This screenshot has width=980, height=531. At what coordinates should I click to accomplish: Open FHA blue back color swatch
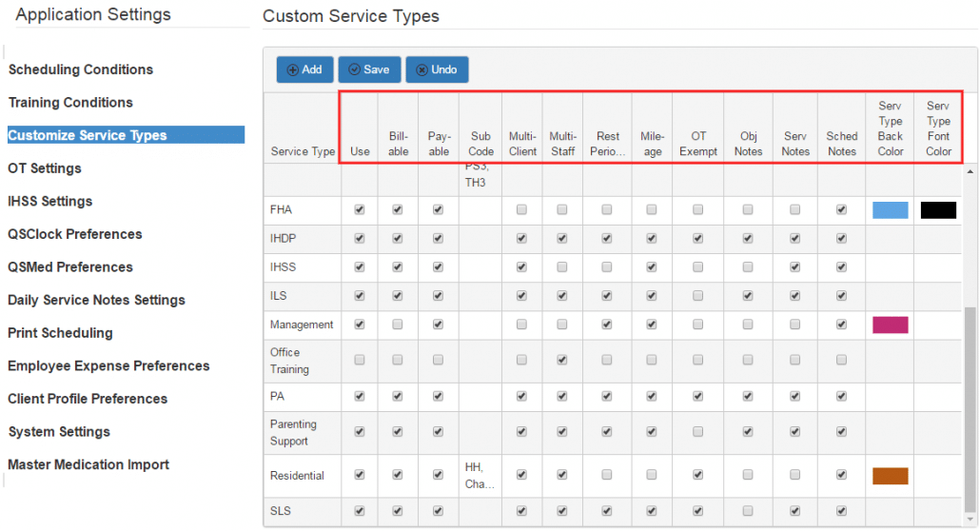tap(890, 210)
